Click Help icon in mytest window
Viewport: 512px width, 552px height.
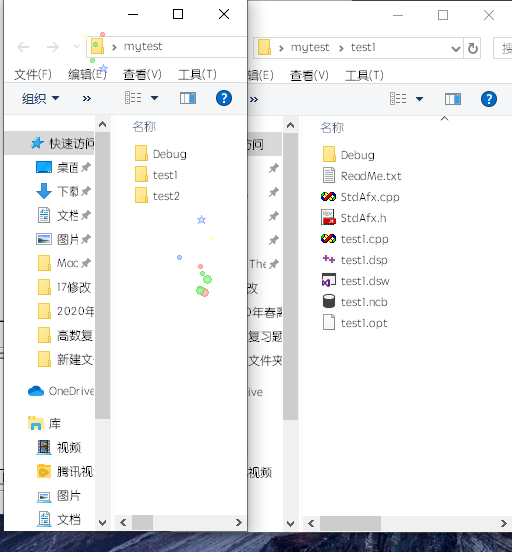point(224,98)
